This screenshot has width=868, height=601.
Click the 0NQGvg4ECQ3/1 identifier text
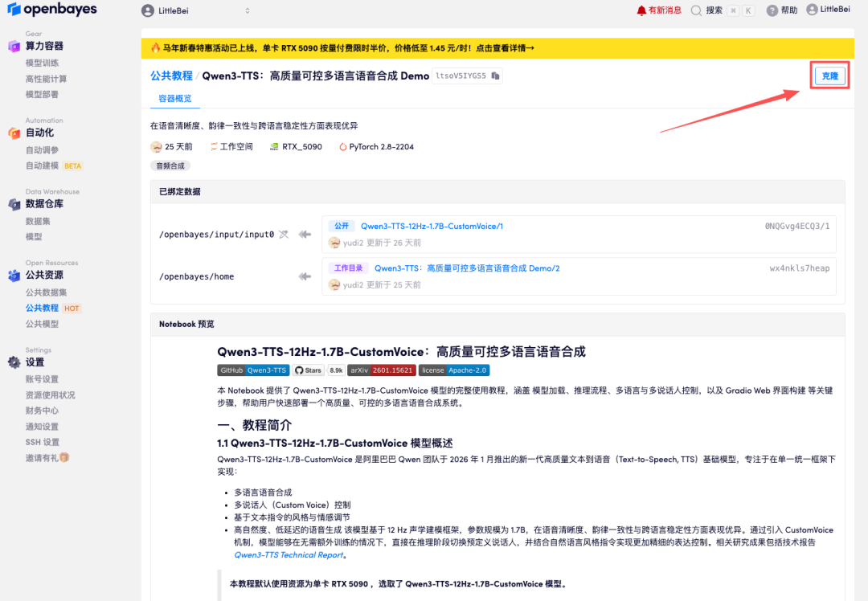[x=797, y=227]
